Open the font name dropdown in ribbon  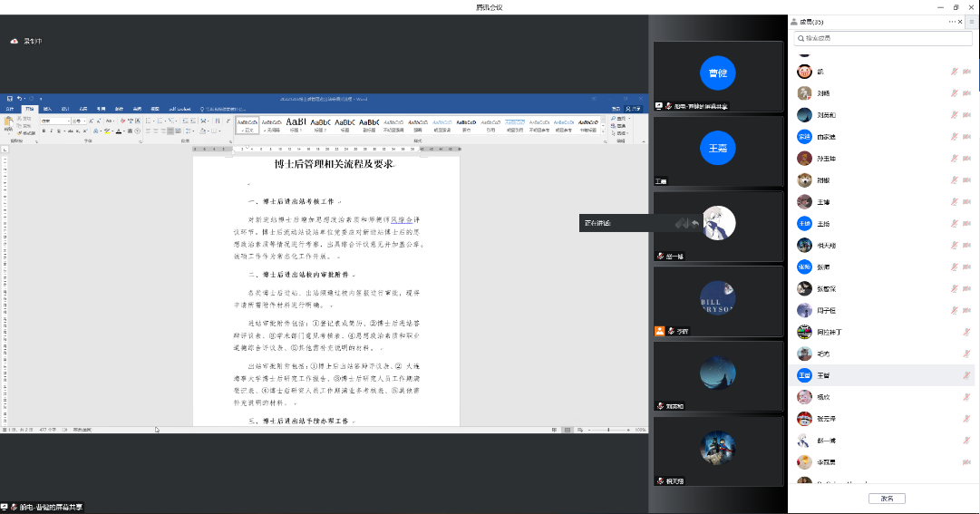tap(69, 121)
